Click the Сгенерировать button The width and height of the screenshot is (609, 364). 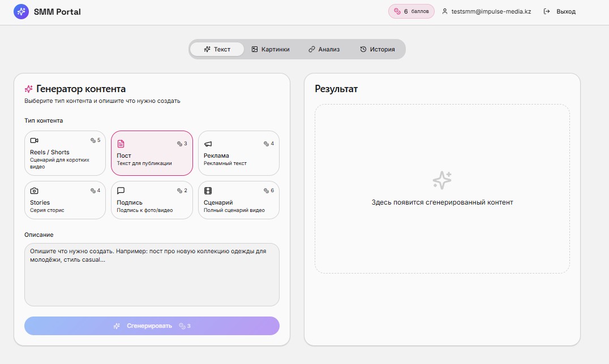click(x=152, y=326)
